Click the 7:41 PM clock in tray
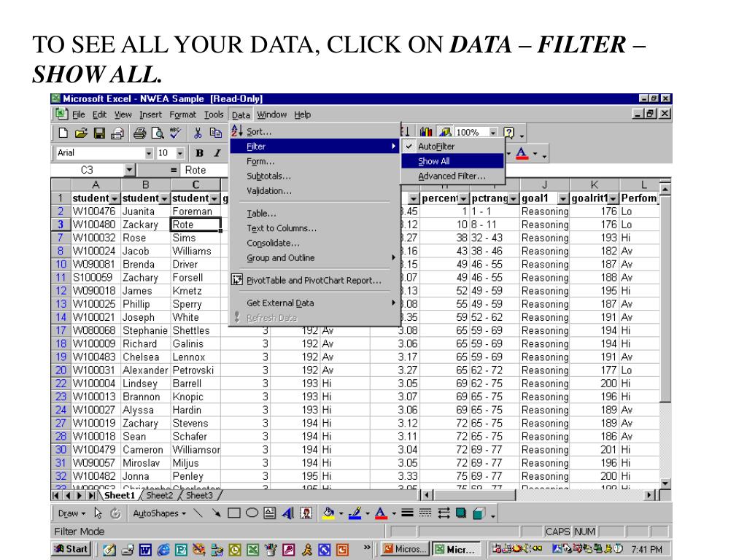The image size is (747, 560). coord(646,550)
